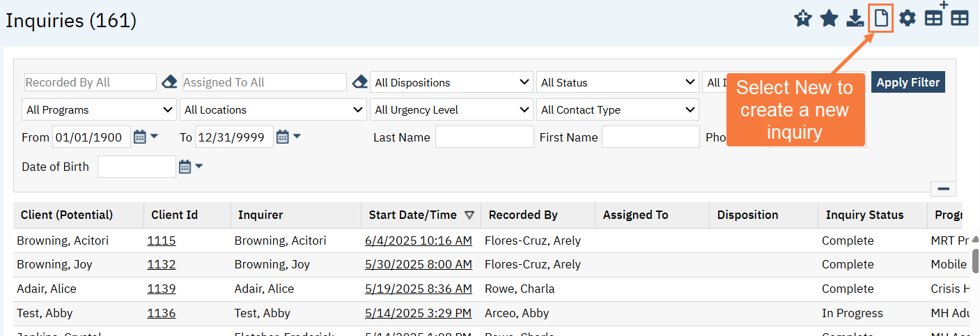The width and height of the screenshot is (980, 336).
Task: Sort by the Inquiry Status column header
Action: click(x=864, y=215)
